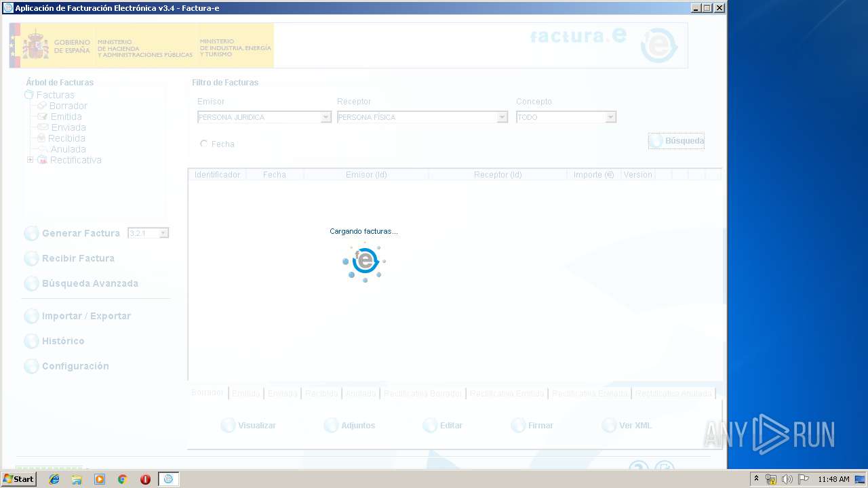Image resolution: width=868 pixels, height=488 pixels.
Task: Click the Rectificativa folder icon in tree
Action: (42, 160)
